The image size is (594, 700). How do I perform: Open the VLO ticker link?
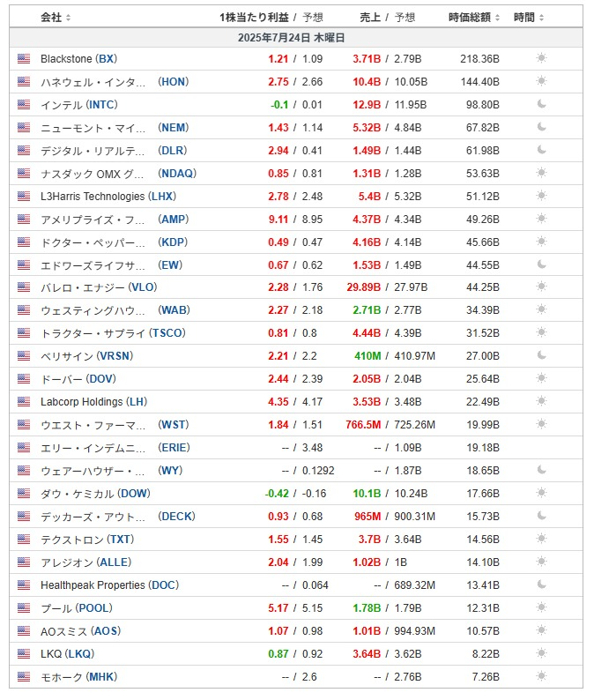point(143,287)
